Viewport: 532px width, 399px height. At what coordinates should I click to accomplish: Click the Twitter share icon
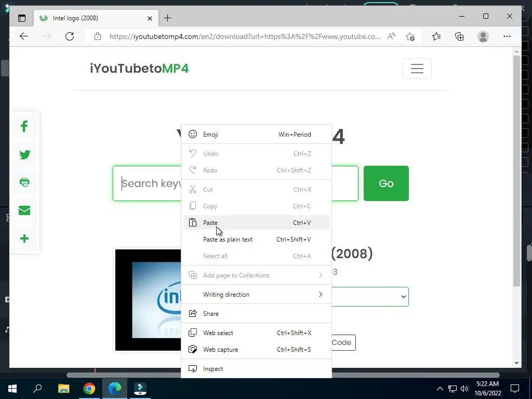tap(24, 155)
